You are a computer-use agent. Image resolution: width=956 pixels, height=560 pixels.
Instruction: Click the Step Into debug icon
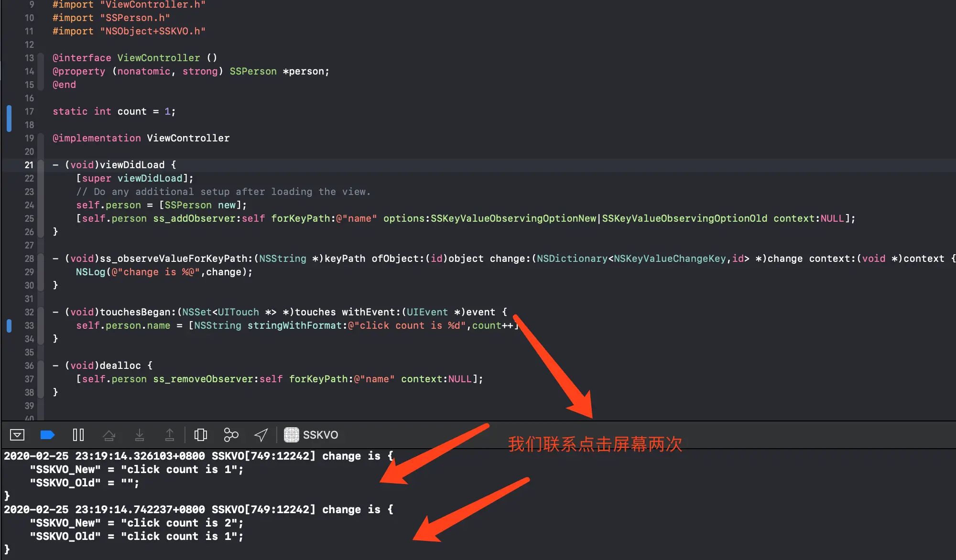(x=139, y=435)
